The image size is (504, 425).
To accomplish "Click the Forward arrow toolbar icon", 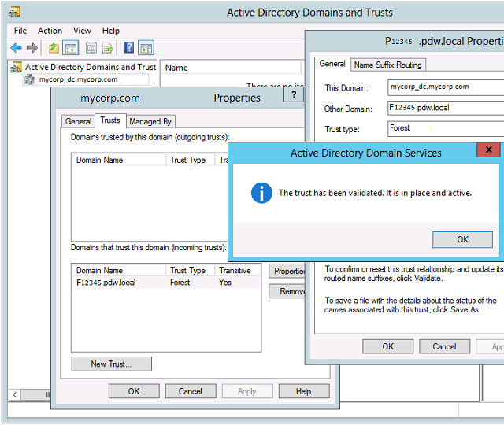I will (31, 48).
